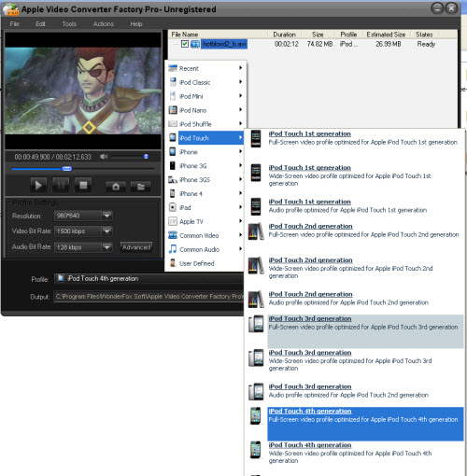Open the Profile selector field
The width and height of the screenshot is (467, 476).
(x=149, y=278)
